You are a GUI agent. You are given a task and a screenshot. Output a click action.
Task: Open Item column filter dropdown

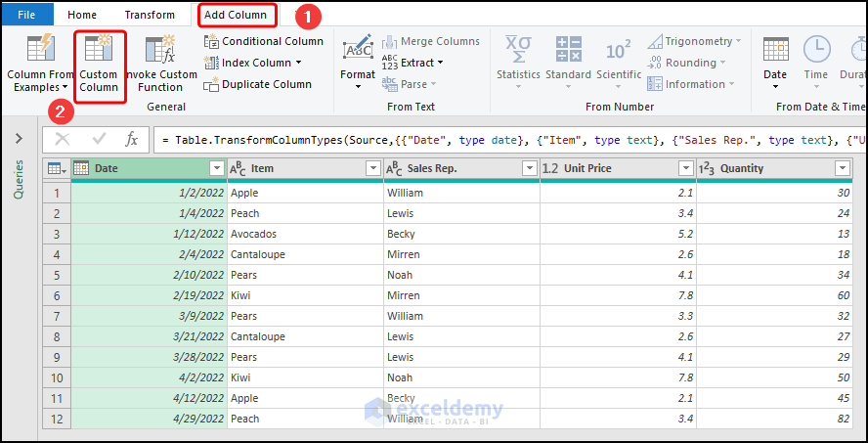pyautogui.click(x=373, y=168)
